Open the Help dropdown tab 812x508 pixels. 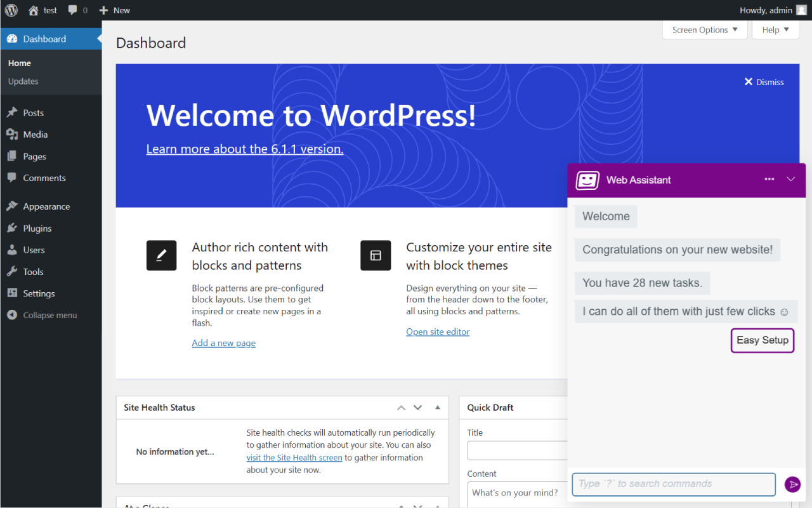coord(776,30)
